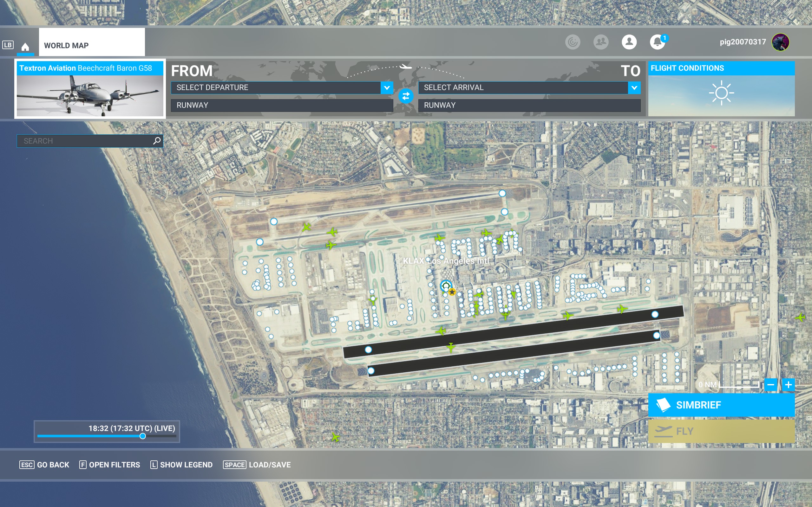Open the Flight Conditions panel
Screen dimensions: 812x507
(x=721, y=89)
